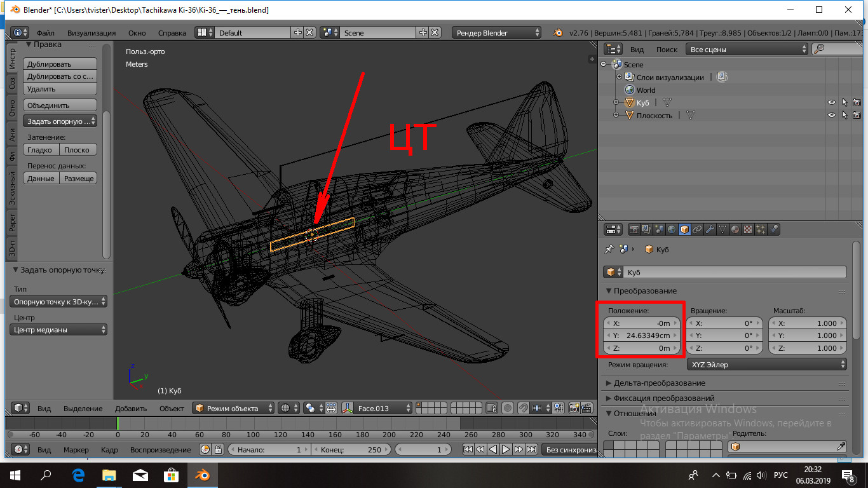The height and width of the screenshot is (488, 868).
Task: Open the Texture checkerboard properties tab
Action: tap(748, 229)
